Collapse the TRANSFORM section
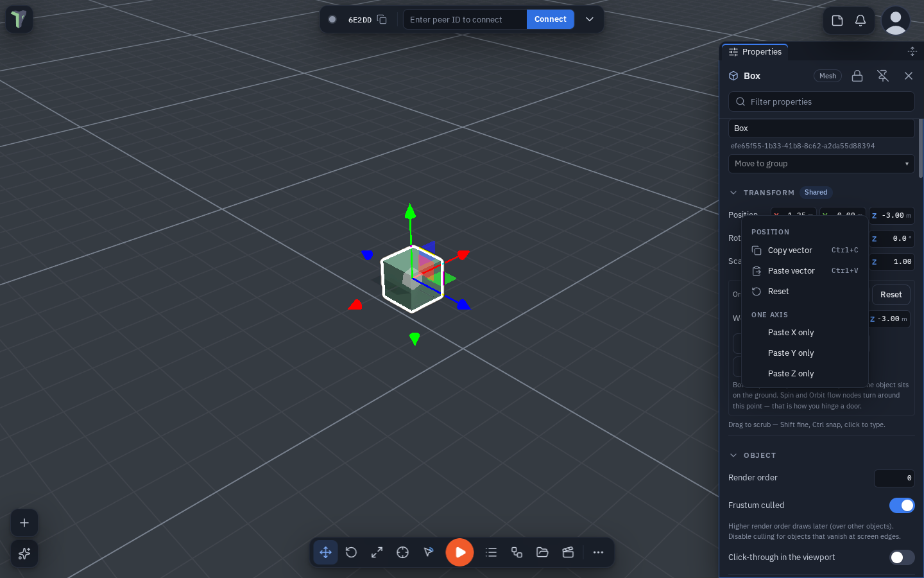Screen dimensions: 924x578 coord(733,193)
